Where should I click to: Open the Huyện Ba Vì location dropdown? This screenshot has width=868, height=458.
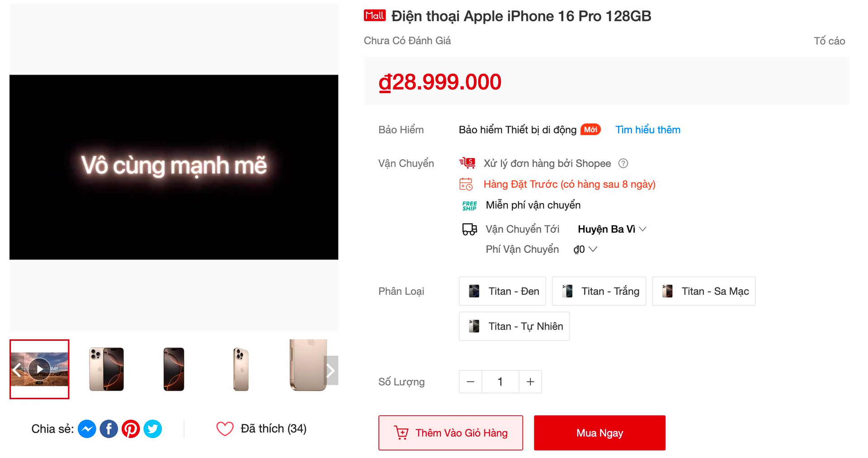pyautogui.click(x=611, y=229)
